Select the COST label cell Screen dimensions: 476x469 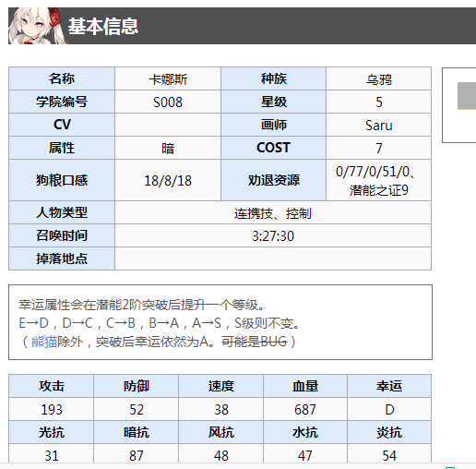(273, 148)
